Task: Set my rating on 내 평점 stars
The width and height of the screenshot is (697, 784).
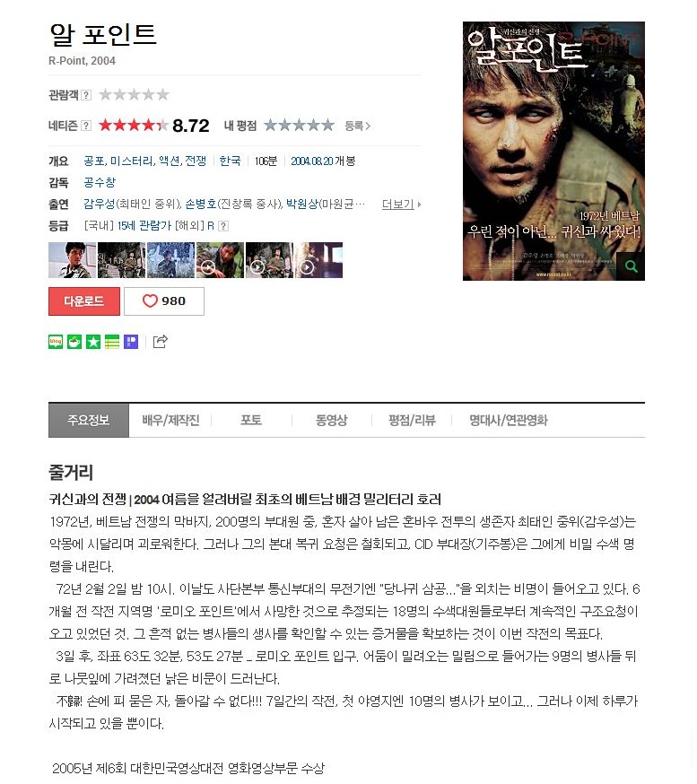Action: coord(299,125)
